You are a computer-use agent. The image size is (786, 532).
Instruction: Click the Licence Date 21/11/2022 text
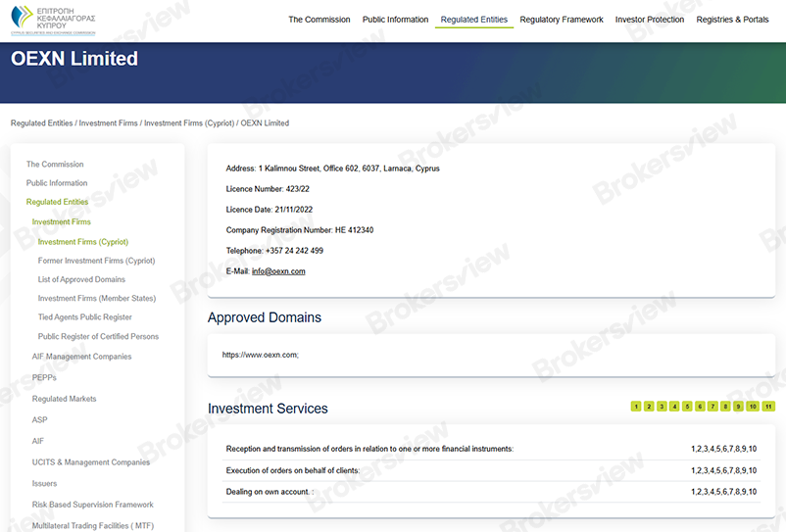[x=270, y=210]
